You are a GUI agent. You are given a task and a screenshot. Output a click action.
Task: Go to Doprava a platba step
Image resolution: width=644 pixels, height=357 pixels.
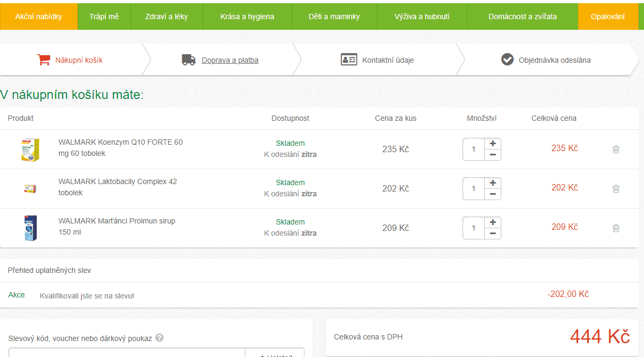click(x=230, y=60)
